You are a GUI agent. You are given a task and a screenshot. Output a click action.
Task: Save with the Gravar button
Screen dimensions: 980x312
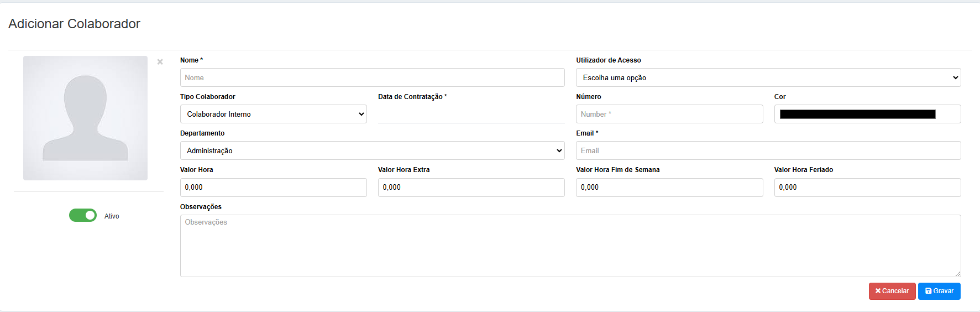(939, 291)
